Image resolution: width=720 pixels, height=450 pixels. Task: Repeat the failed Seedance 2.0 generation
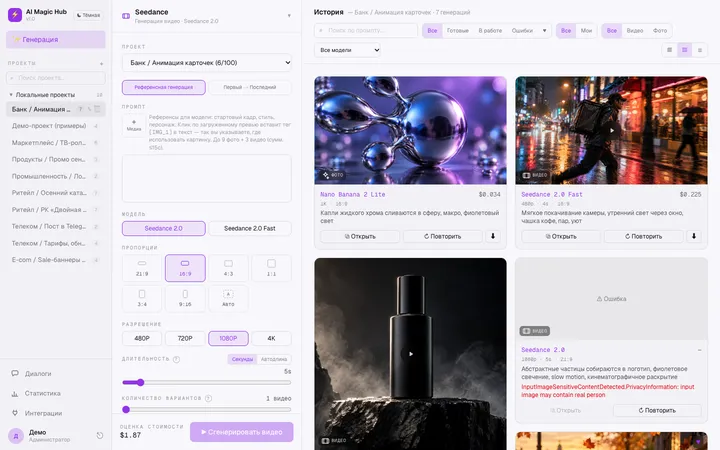click(657, 410)
